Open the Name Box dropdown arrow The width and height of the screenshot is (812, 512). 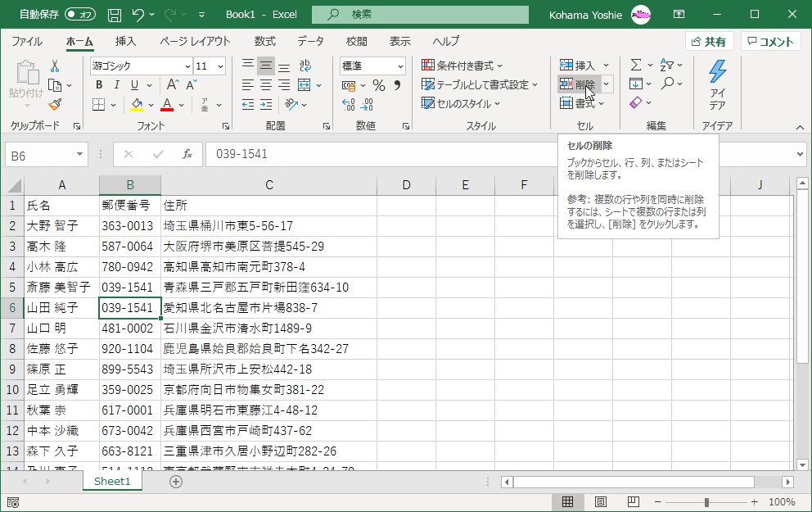pos(79,154)
